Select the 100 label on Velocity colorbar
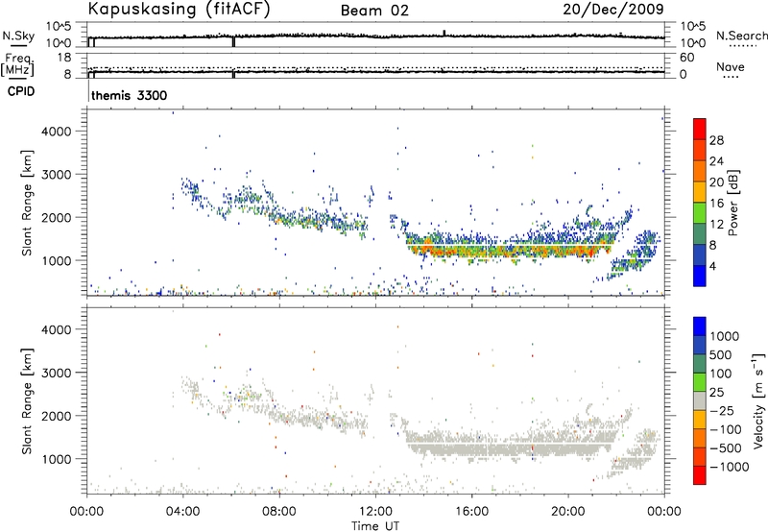Image resolution: width=768 pixels, height=532 pixels. (721, 374)
